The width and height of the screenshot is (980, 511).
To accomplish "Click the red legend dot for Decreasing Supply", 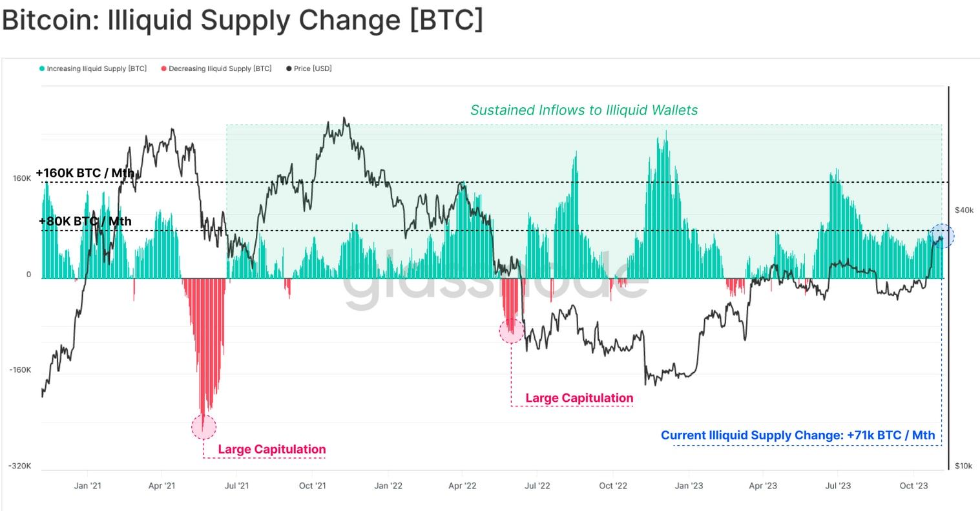I will coord(164,68).
